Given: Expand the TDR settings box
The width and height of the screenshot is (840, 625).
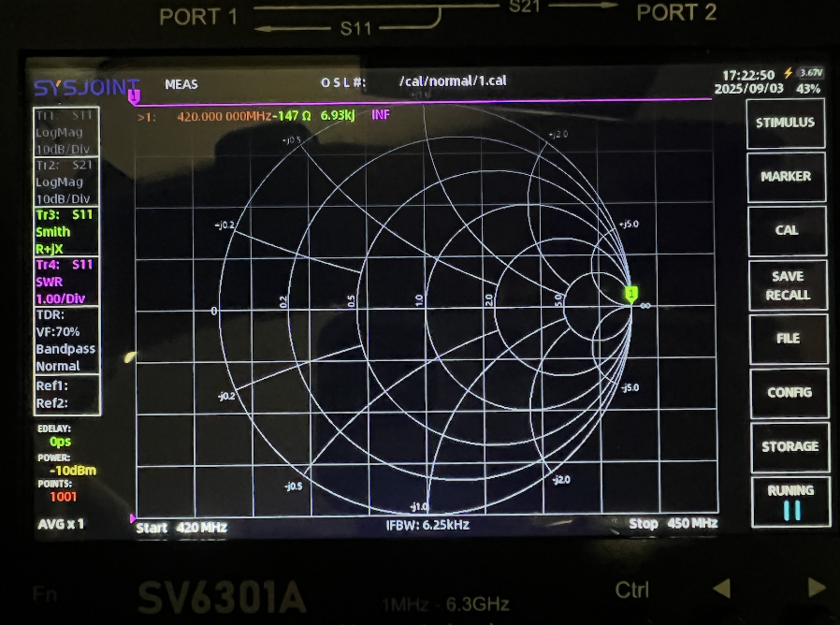Looking at the screenshot, I should pyautogui.click(x=66, y=341).
